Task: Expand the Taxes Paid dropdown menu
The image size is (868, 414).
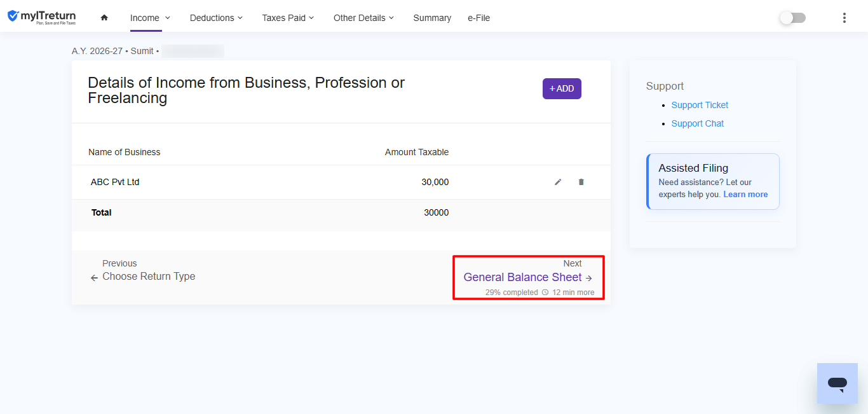Action: (288, 18)
